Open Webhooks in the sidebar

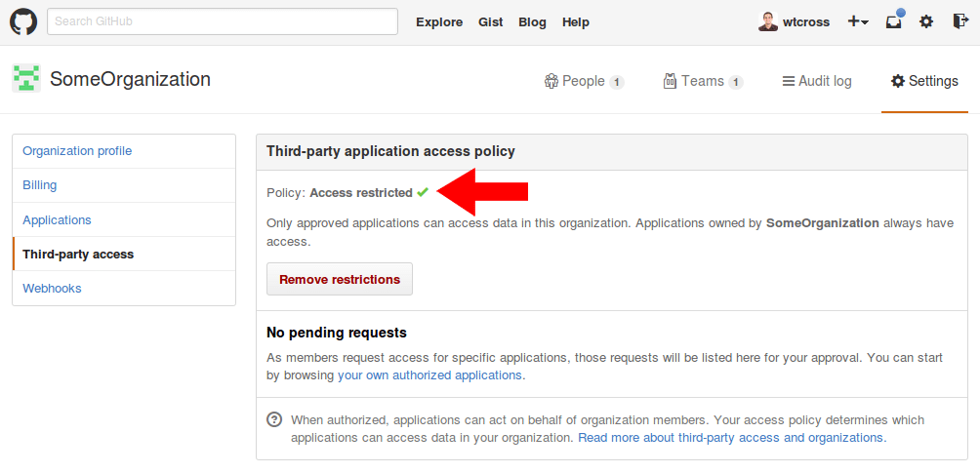point(124,289)
